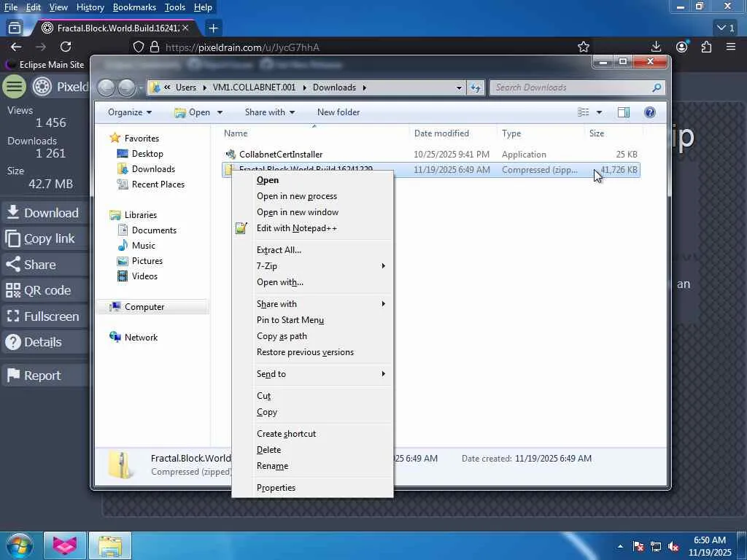The height and width of the screenshot is (560, 747).
Task: Choose Open in new process
Action: click(296, 196)
